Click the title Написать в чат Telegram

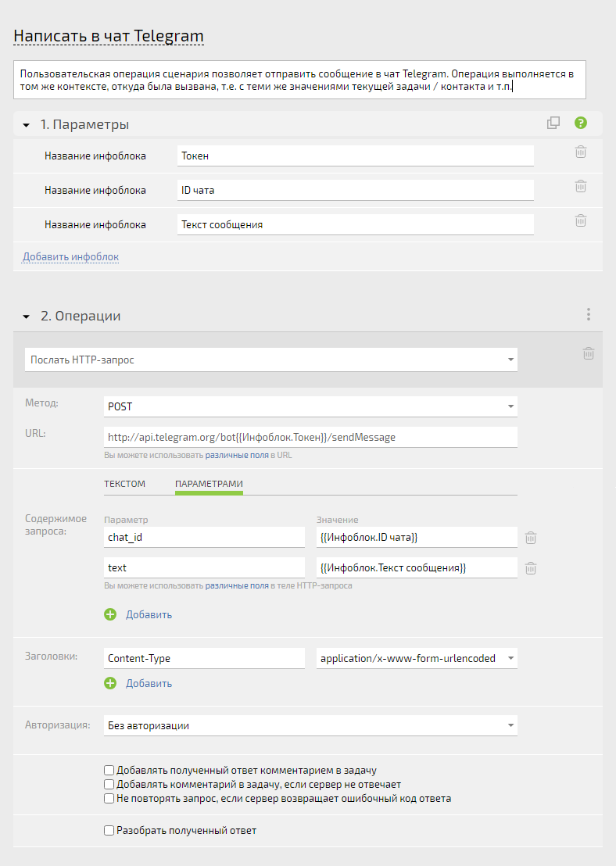(x=109, y=36)
